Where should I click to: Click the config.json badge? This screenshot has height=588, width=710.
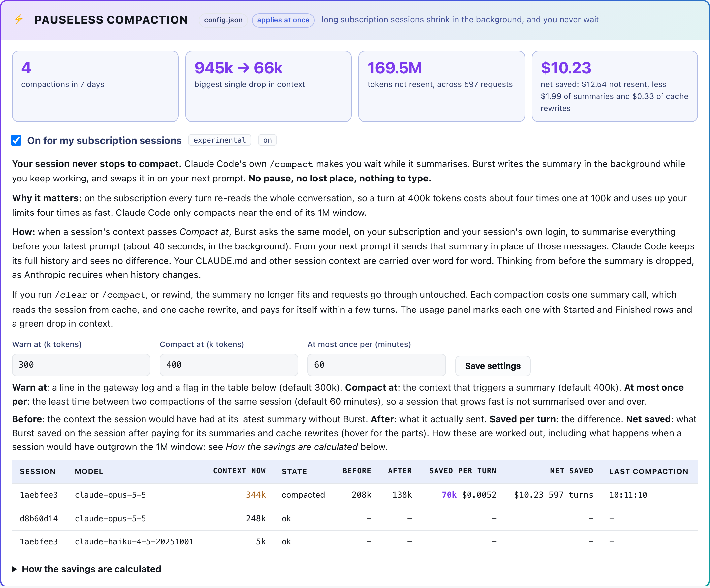(223, 20)
